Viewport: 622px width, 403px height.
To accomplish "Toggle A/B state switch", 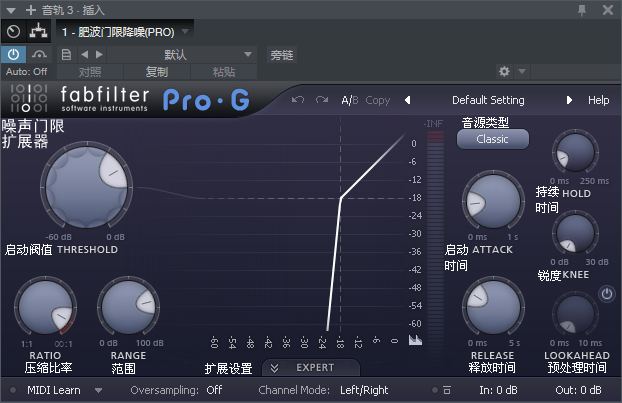I will click(350, 100).
